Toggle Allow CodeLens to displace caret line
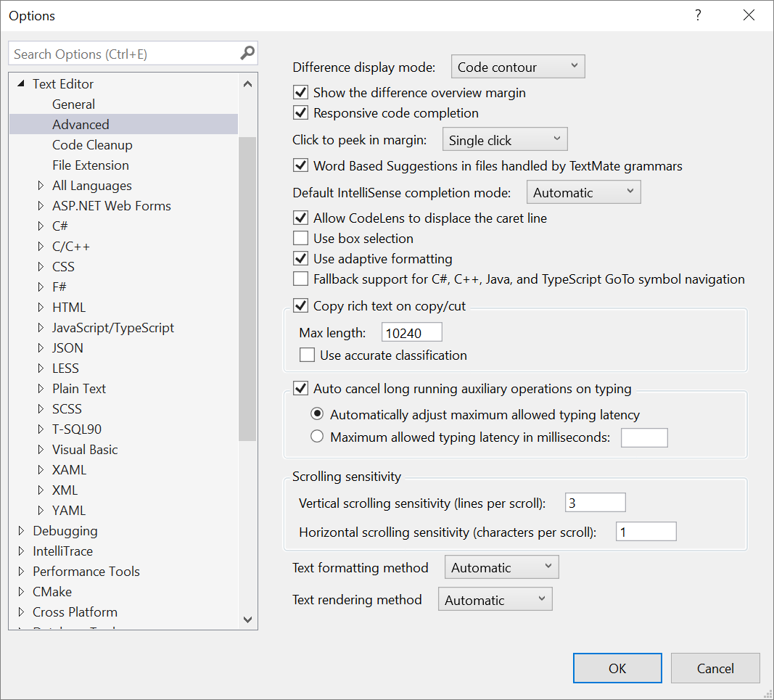The width and height of the screenshot is (774, 700). [300, 218]
